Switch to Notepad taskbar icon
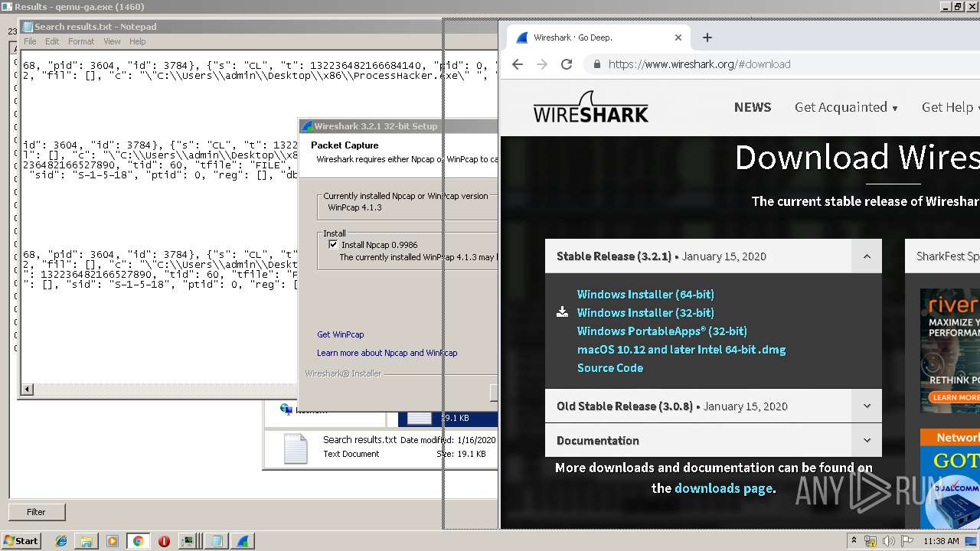Viewport: 980px width, 551px height. tap(216, 541)
